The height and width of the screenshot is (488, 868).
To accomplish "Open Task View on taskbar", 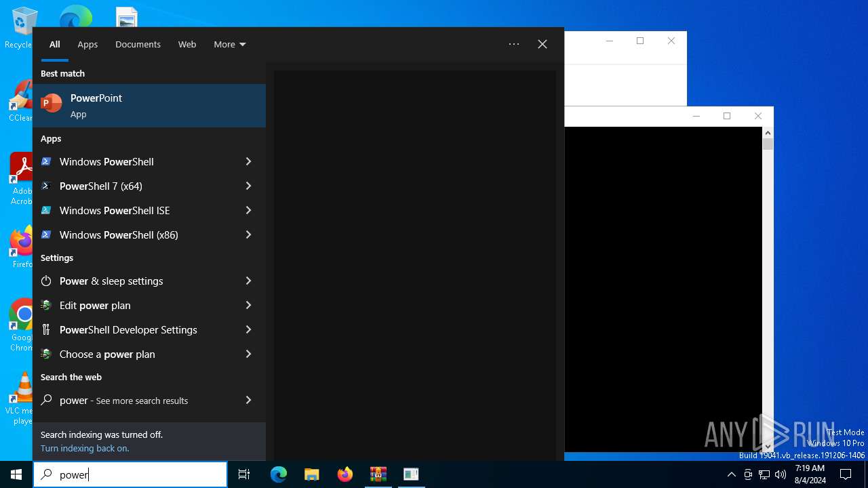I will point(244,474).
